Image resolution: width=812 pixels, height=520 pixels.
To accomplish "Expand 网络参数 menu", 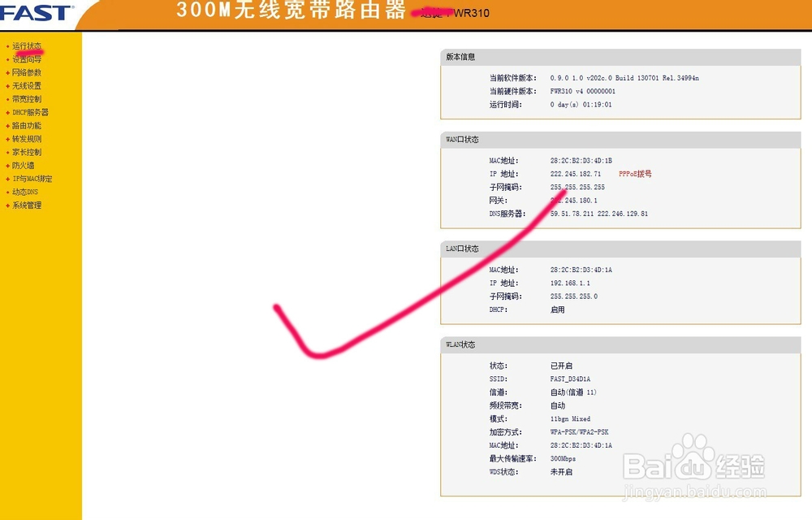I will point(27,72).
